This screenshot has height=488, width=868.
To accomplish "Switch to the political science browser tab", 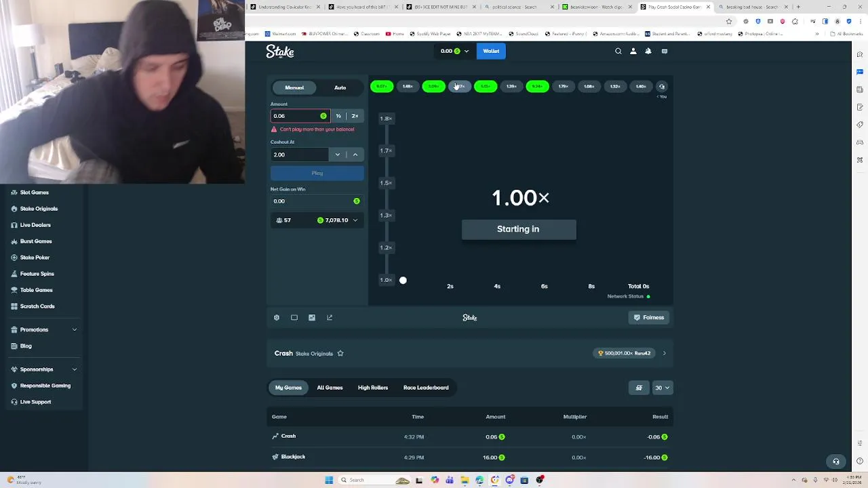I will (516, 7).
